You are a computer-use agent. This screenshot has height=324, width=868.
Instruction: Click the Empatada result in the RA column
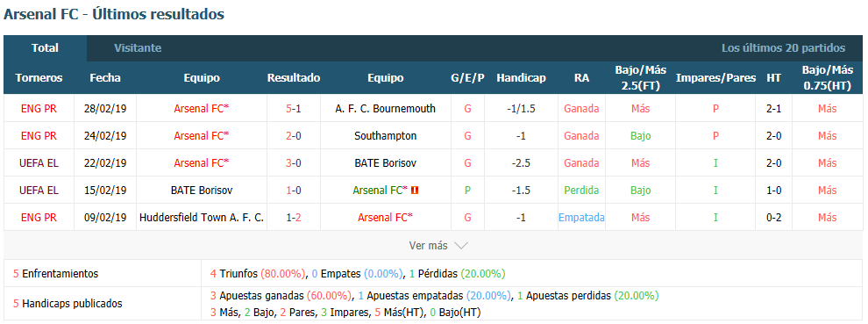[x=581, y=218]
